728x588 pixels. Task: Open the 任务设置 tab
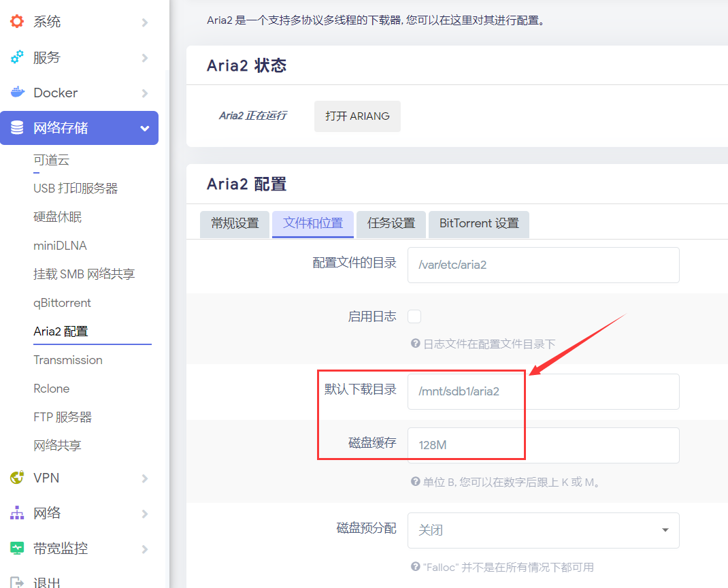pos(391,224)
